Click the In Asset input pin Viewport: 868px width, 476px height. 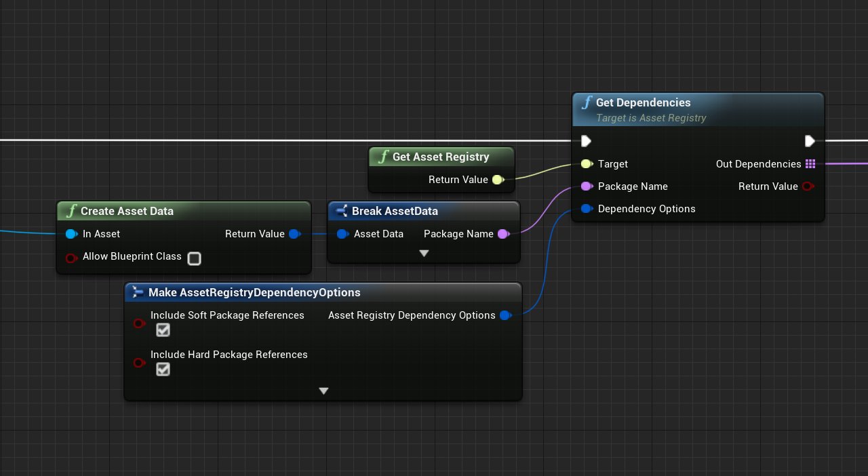[x=72, y=234]
